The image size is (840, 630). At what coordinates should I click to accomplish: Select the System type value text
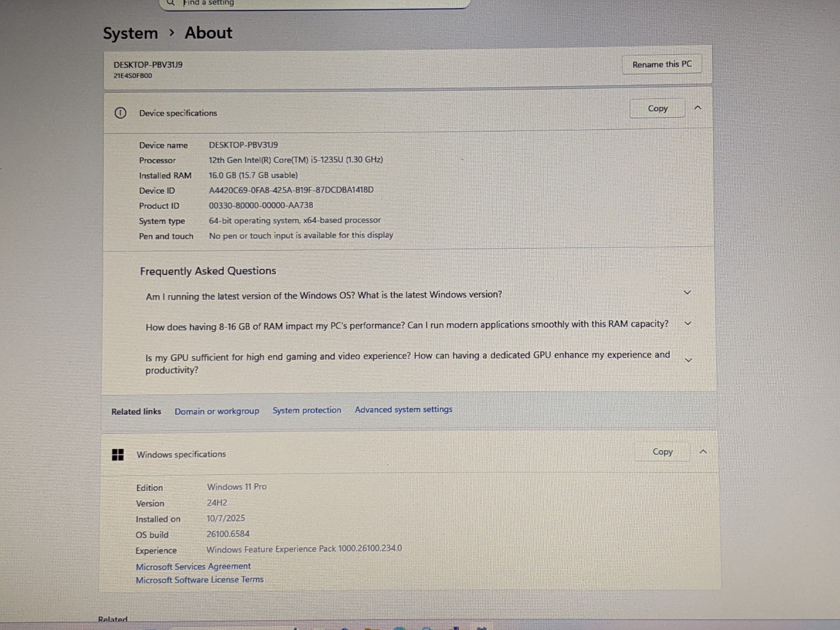(x=295, y=220)
